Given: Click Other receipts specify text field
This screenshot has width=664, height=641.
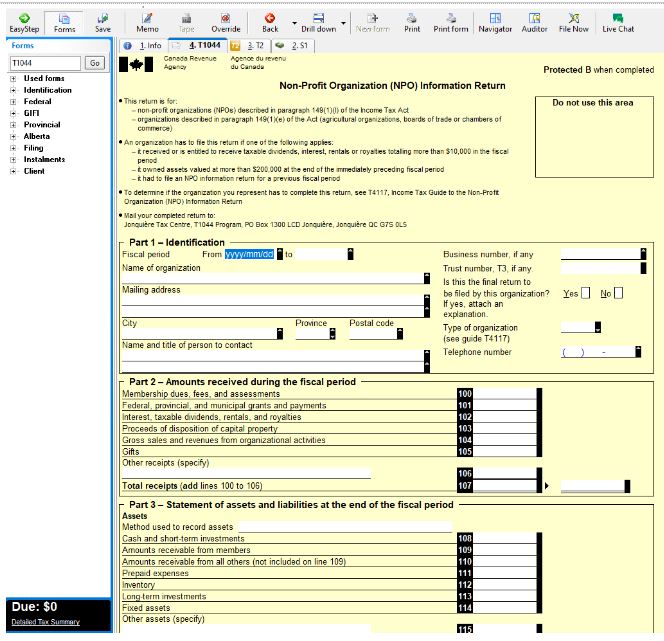Looking at the screenshot, I should tap(246, 473).
